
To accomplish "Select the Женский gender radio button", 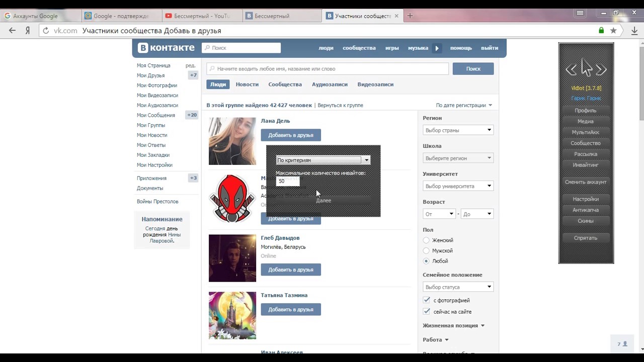I will (x=426, y=240).
